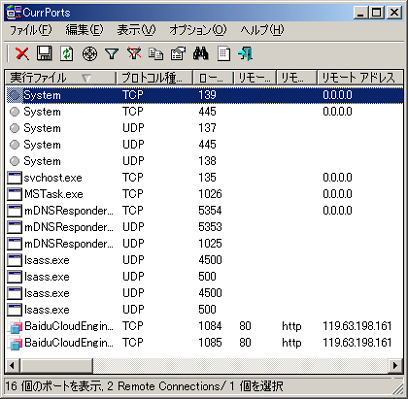The height and width of the screenshot is (399, 408).
Task: Sort by the ロー local port column header
Action: 213,78
